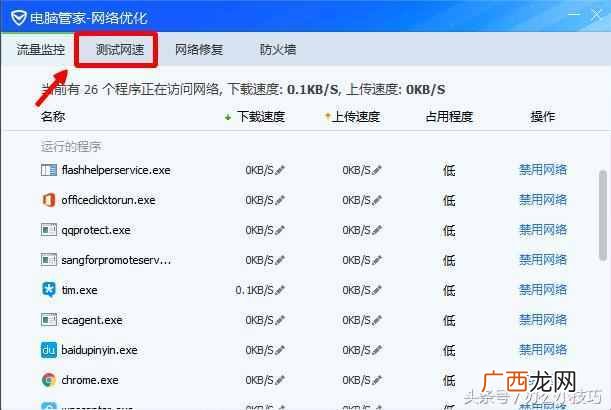Click the qqprotect.exe program icon

pos(49,230)
